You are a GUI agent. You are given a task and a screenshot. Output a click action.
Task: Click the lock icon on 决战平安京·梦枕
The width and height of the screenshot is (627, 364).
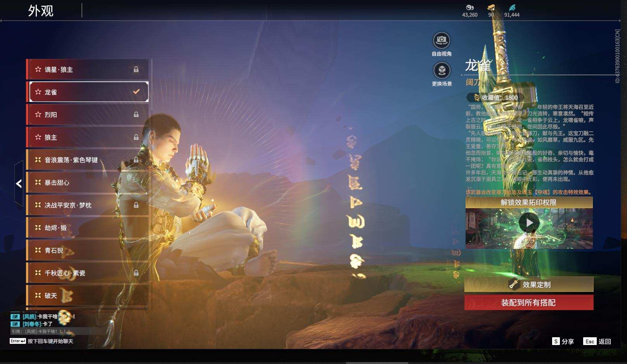point(136,205)
